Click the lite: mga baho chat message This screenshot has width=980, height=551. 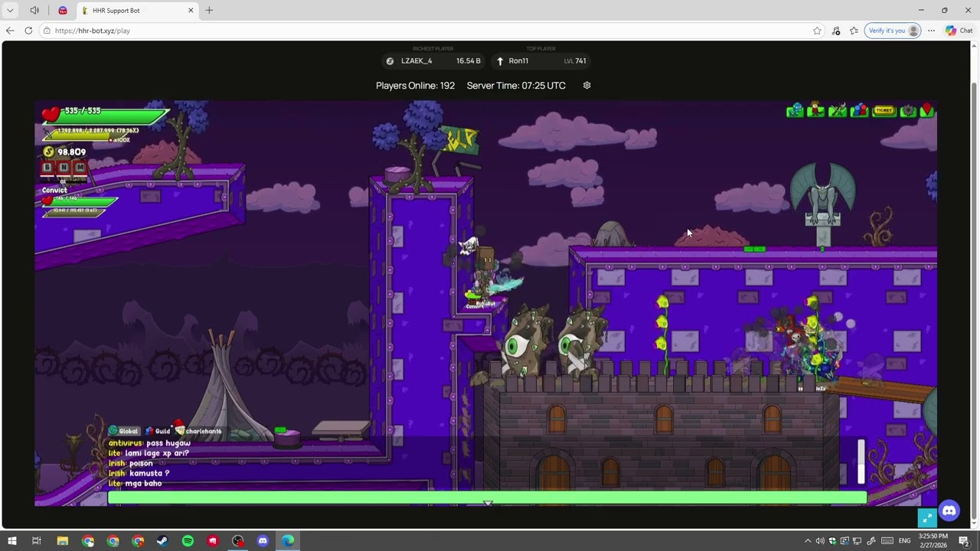(135, 483)
